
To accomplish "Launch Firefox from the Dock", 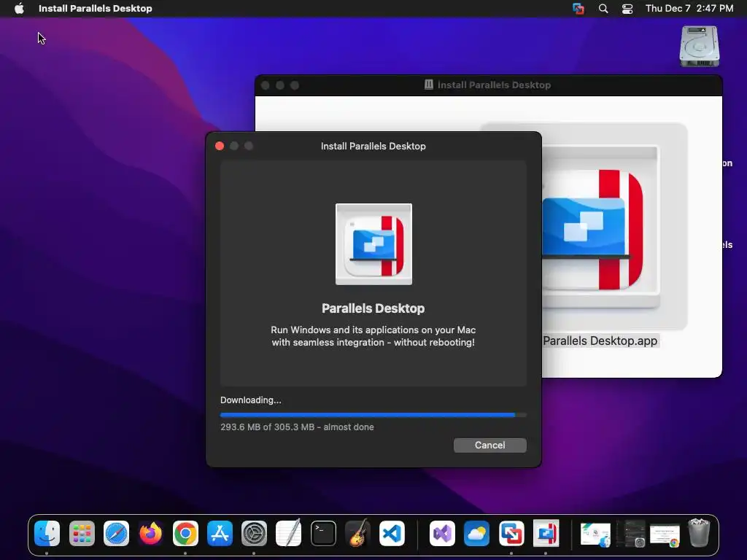I will [150, 533].
